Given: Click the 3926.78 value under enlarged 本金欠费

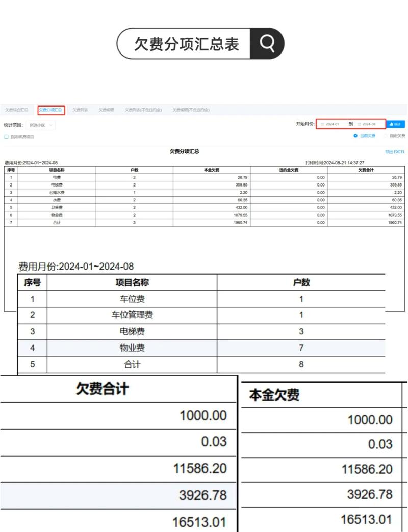Looking at the screenshot, I should coord(370,494).
